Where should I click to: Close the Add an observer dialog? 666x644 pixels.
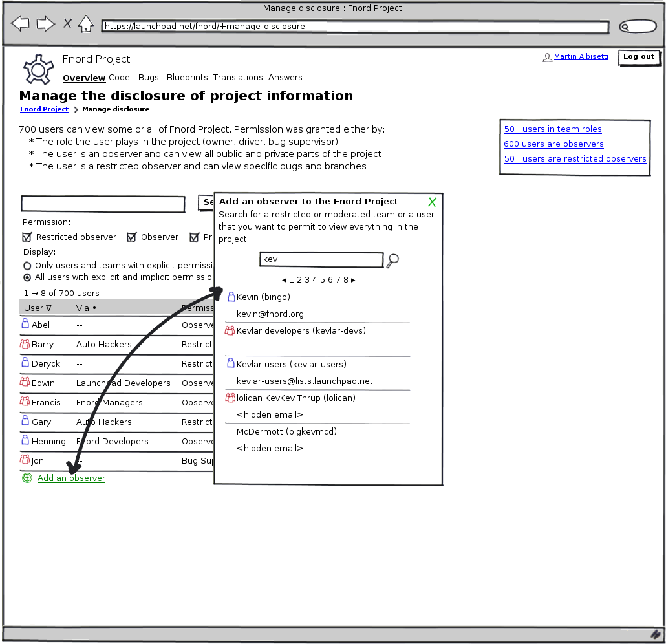point(432,202)
